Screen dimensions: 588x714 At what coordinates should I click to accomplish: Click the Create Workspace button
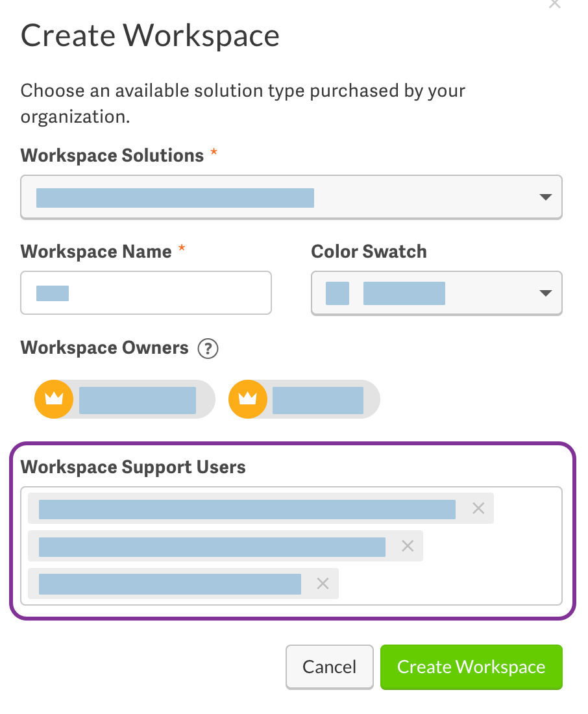(471, 667)
